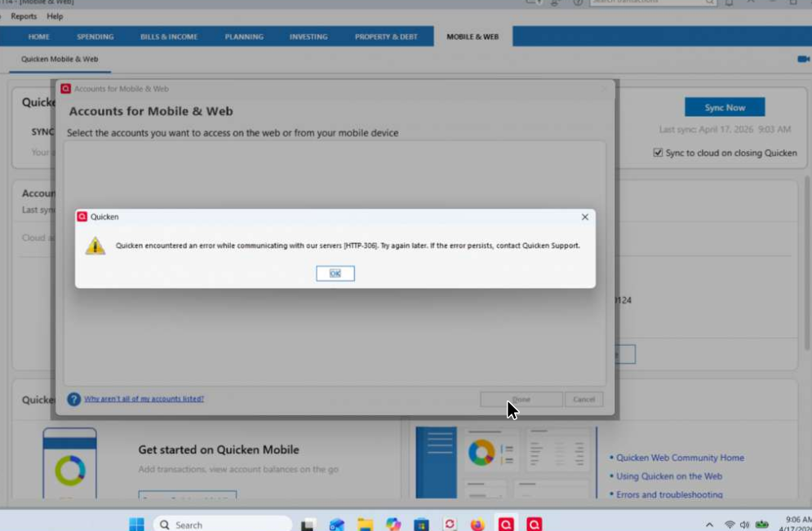Viewport: 812px width, 531px height.
Task: Switch to the first Quicken taskbar icon
Action: click(x=506, y=524)
